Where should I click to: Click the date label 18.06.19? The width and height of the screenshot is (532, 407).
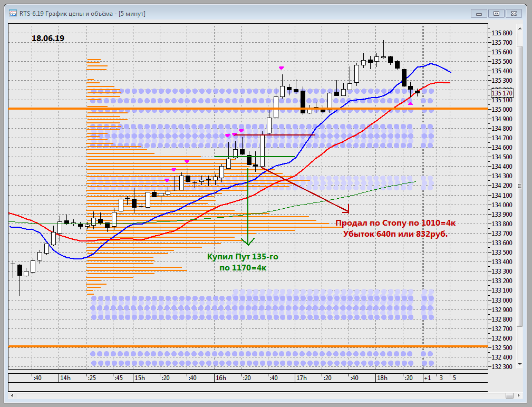(48, 38)
